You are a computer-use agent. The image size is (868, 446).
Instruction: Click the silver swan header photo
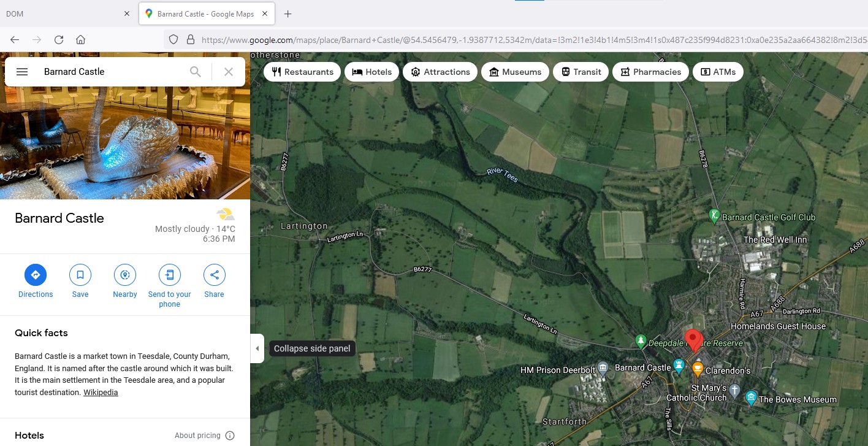click(x=125, y=143)
